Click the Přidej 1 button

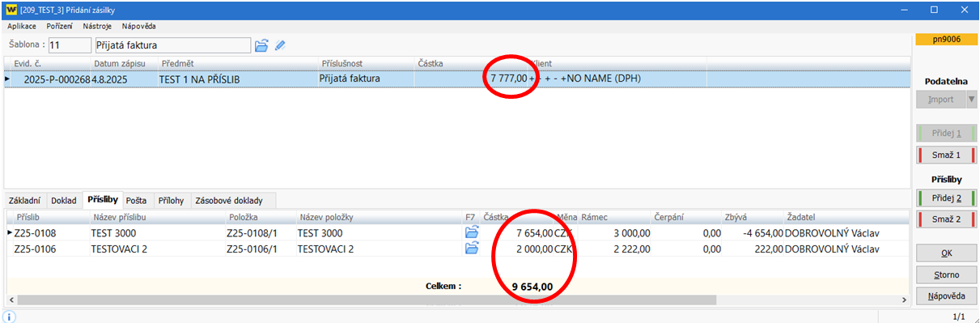point(947,133)
